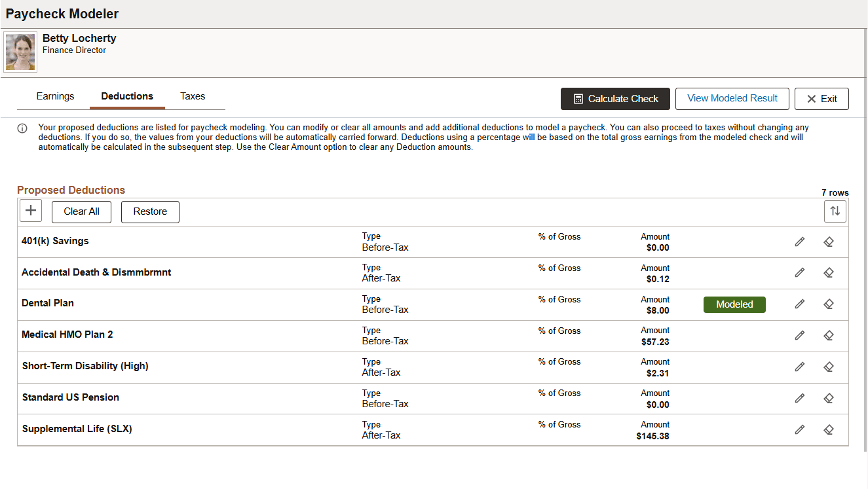Edit the 401(k) Savings deduction pencil icon

(799, 242)
